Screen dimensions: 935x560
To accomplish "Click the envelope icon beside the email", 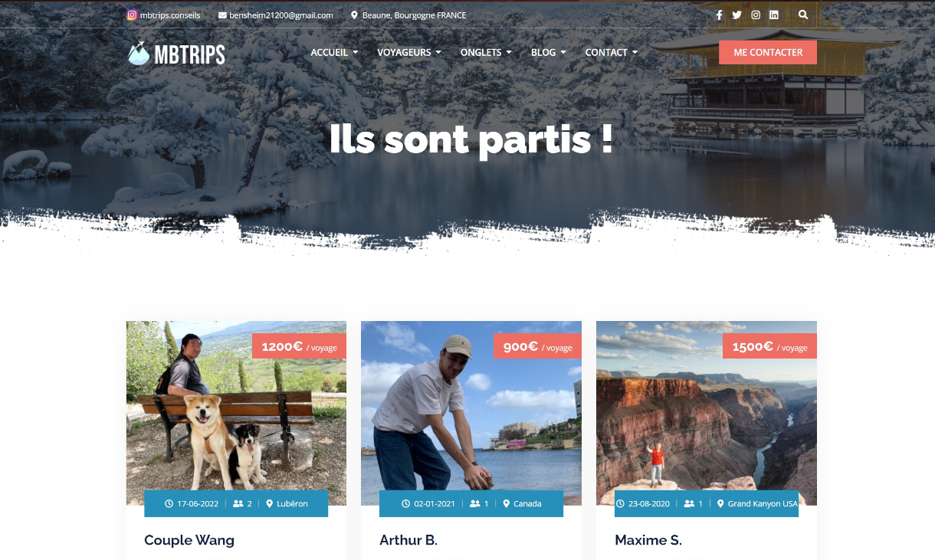I will click(x=222, y=15).
